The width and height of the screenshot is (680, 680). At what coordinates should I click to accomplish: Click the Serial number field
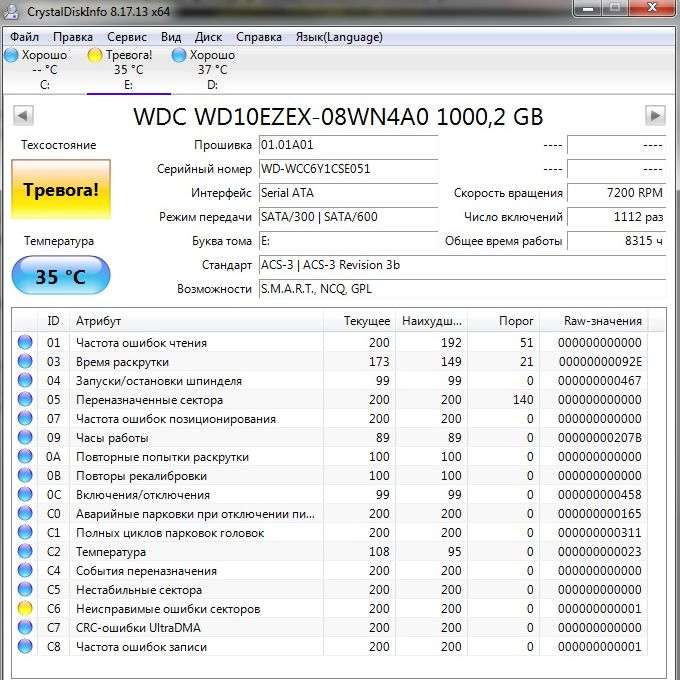click(347, 169)
